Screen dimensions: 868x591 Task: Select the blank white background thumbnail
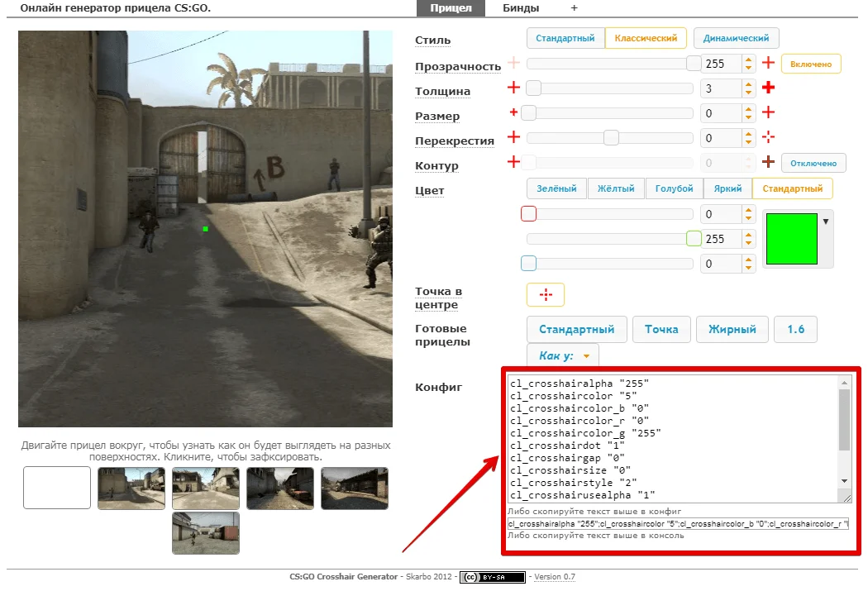point(57,488)
